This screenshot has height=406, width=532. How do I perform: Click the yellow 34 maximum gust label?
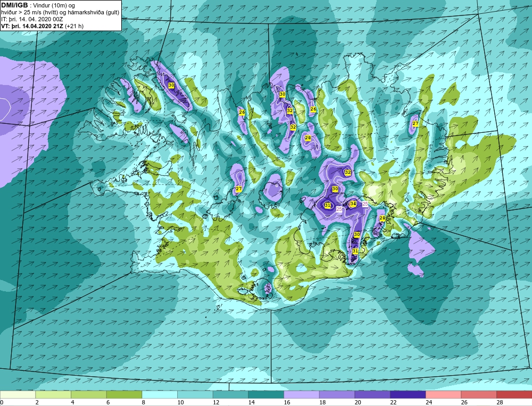[353, 204]
